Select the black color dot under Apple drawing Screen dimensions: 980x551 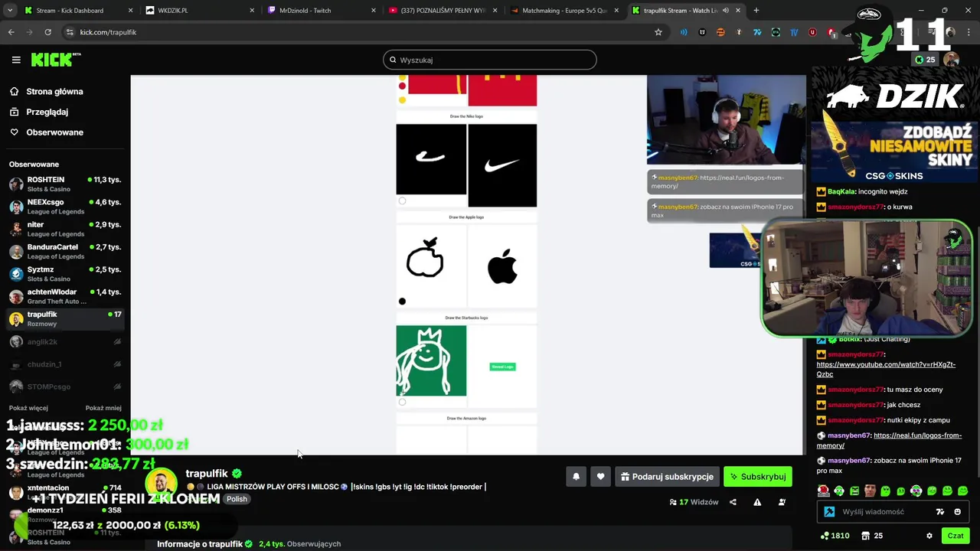point(402,302)
